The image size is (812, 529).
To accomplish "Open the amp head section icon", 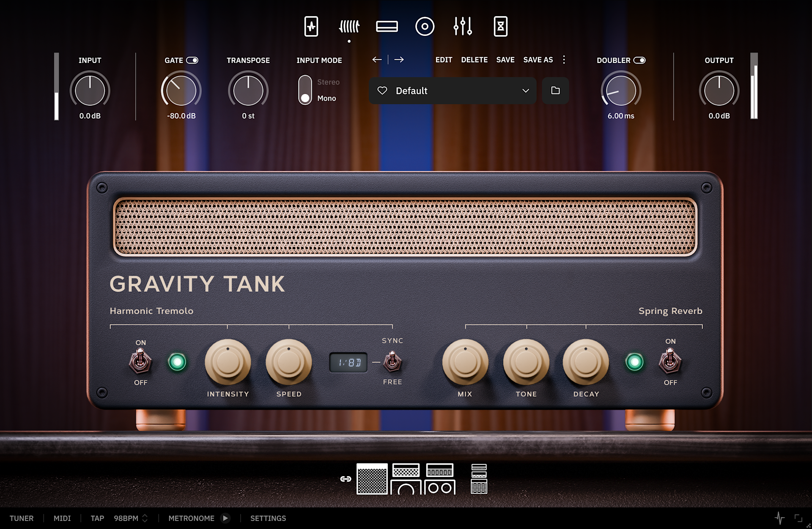I will pos(387,27).
